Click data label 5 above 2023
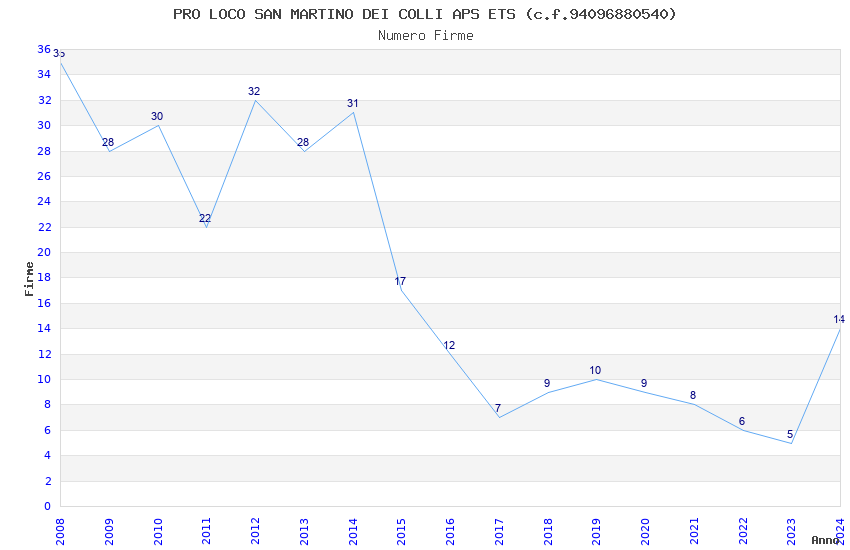Screen dimensions: 850x550 point(790,434)
